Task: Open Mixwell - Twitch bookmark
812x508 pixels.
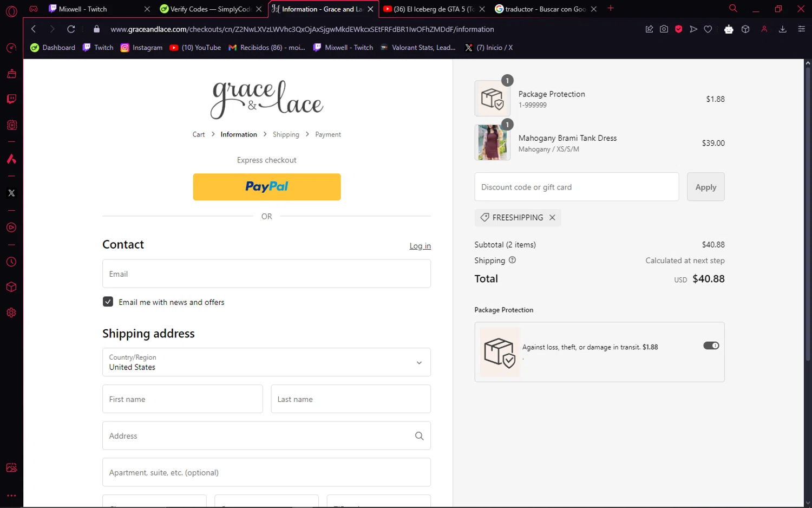Action: [343, 48]
